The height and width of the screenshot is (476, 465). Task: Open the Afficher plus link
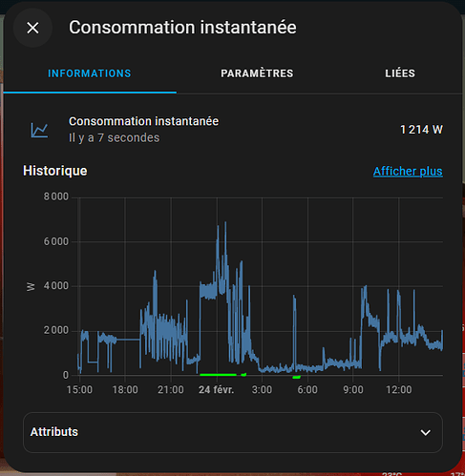408,172
